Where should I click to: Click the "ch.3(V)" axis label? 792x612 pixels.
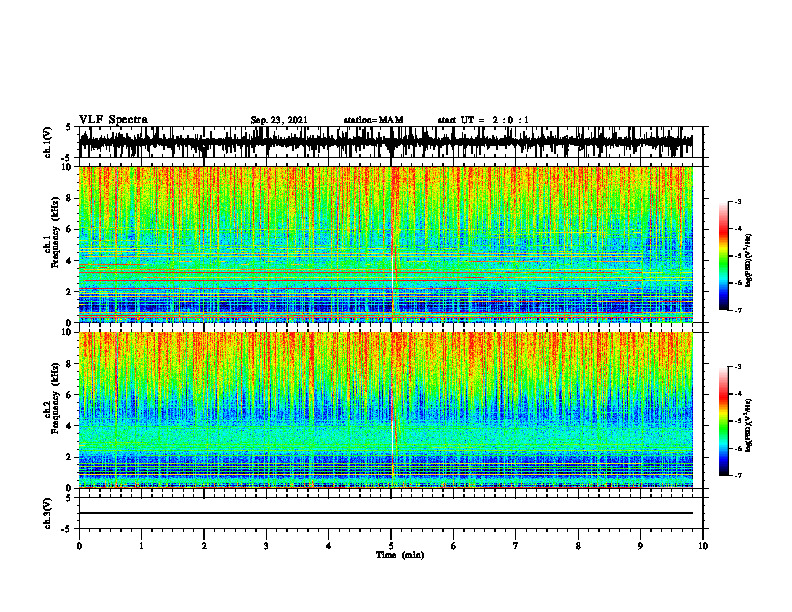point(48,514)
